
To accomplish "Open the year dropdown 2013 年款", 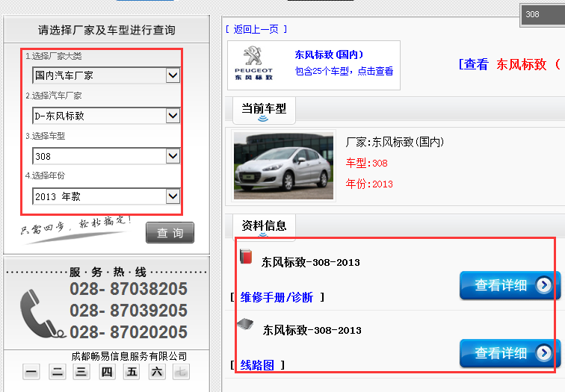I will pos(106,196).
